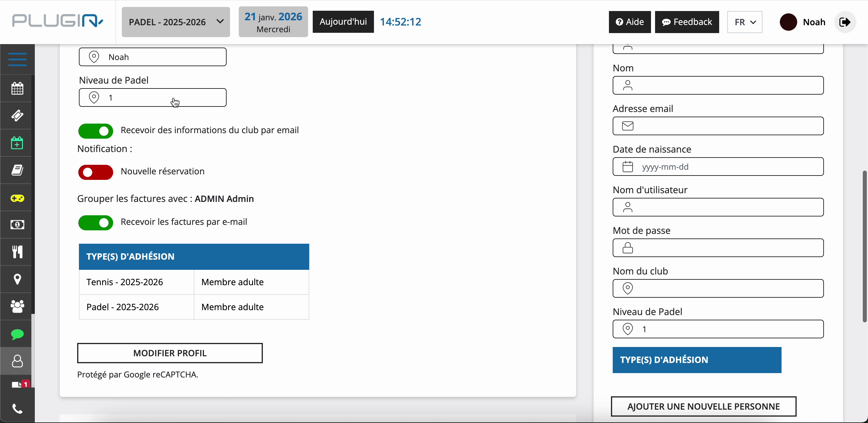
Task: Click the Adresse email input field
Action: coord(718,126)
